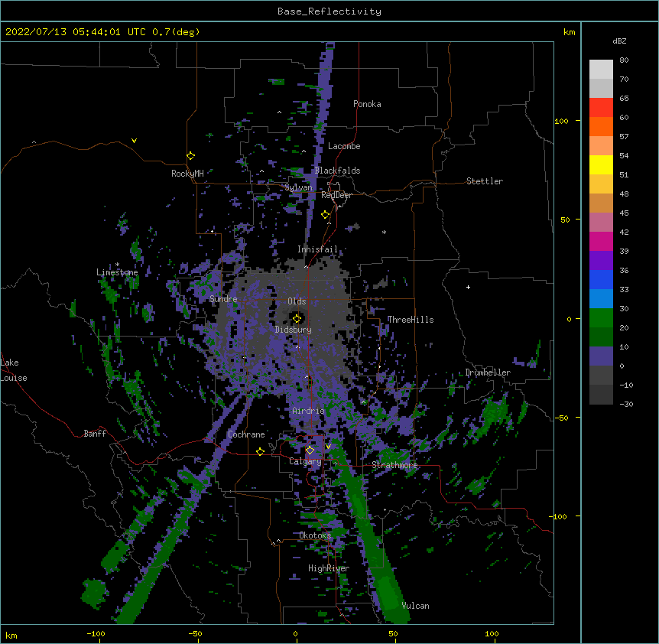Click the bottom-axis -100 km tick label
Image resolution: width=659 pixels, height=644 pixels.
96,633
